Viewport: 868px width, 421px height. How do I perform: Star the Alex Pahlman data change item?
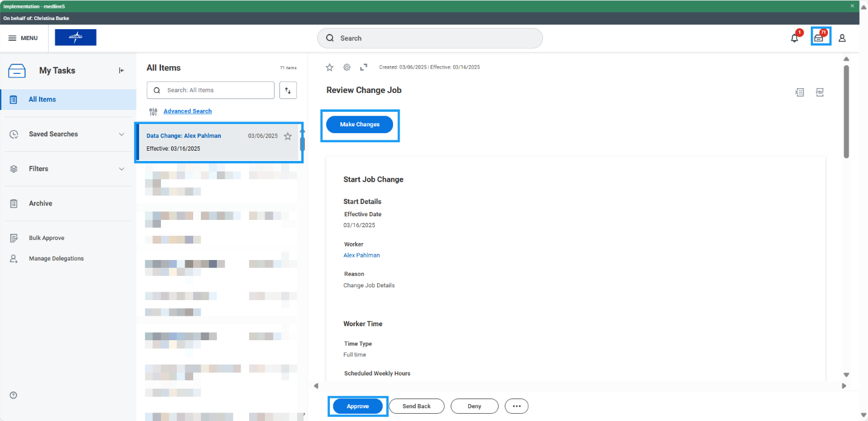288,136
